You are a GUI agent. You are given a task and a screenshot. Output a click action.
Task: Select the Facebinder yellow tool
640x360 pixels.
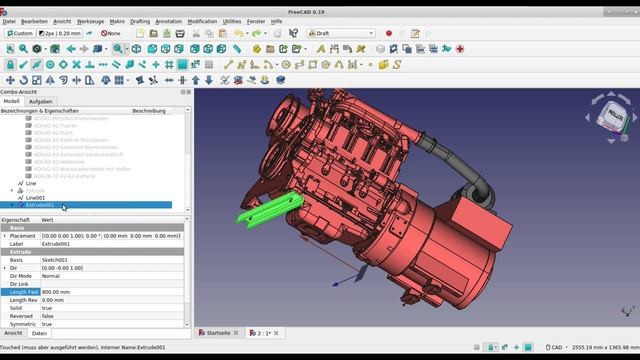click(x=383, y=64)
